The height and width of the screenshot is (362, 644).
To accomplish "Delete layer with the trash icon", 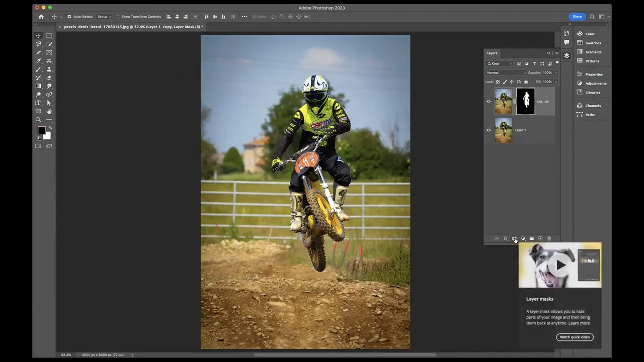I will point(549,238).
